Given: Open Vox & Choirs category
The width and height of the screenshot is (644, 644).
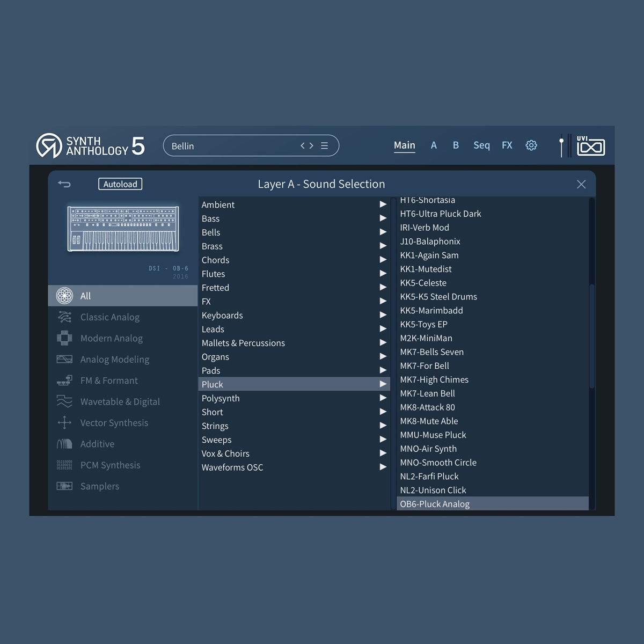Looking at the screenshot, I should [x=294, y=453].
